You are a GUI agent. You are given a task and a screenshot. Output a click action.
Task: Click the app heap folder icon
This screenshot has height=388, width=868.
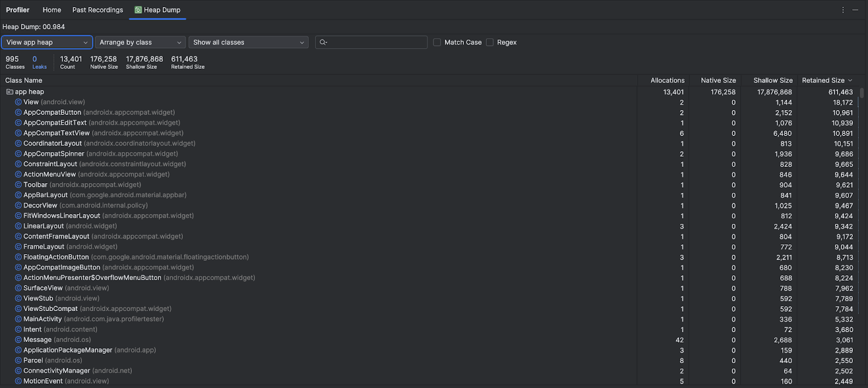(10, 92)
